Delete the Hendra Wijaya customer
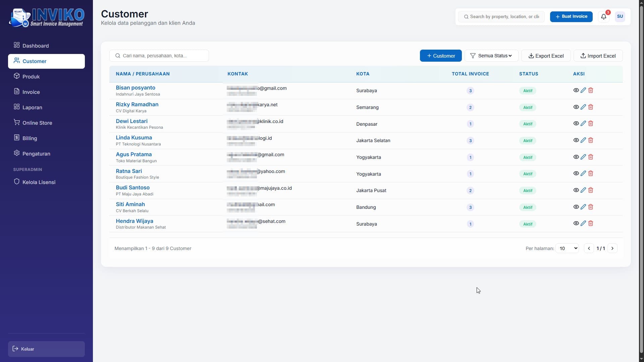644x362 pixels. click(x=591, y=223)
